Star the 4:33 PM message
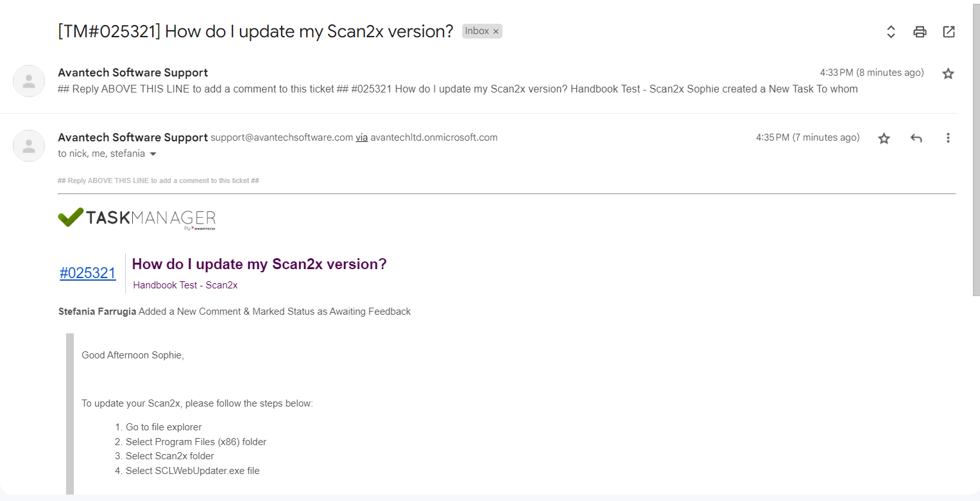 [948, 74]
